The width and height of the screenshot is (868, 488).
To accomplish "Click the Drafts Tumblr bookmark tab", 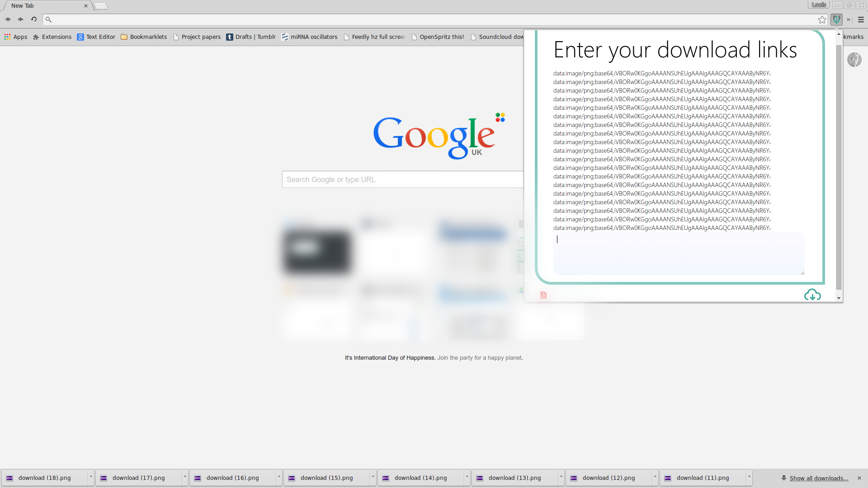I will [x=250, y=36].
